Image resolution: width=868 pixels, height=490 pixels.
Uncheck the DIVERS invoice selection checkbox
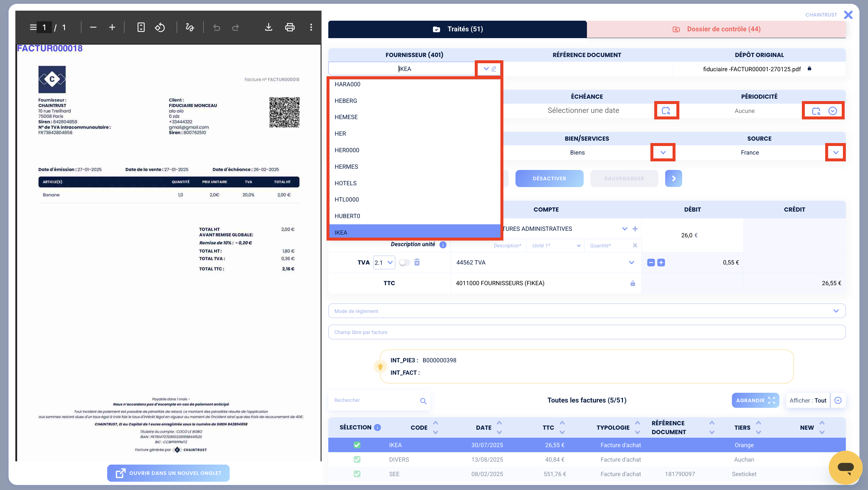pyautogui.click(x=357, y=459)
